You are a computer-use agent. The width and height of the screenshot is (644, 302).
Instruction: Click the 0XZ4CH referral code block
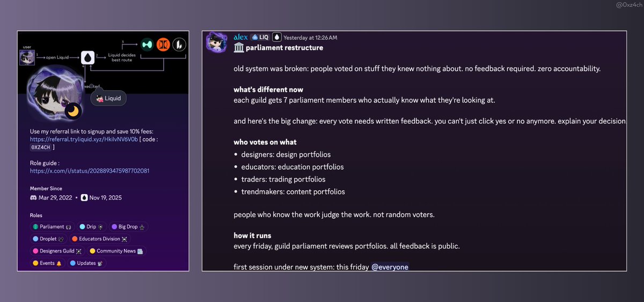pyautogui.click(x=41, y=147)
